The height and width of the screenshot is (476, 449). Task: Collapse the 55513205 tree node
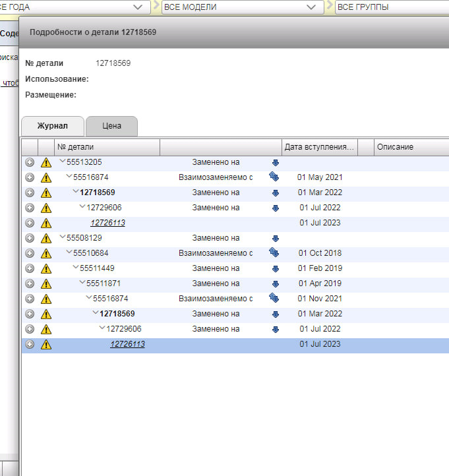pyautogui.click(x=63, y=162)
